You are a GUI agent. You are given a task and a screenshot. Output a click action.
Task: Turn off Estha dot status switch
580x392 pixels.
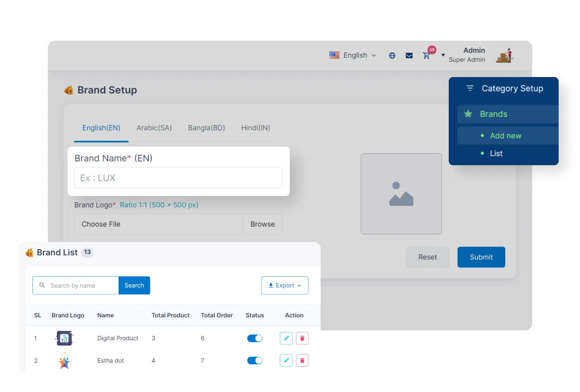click(254, 360)
